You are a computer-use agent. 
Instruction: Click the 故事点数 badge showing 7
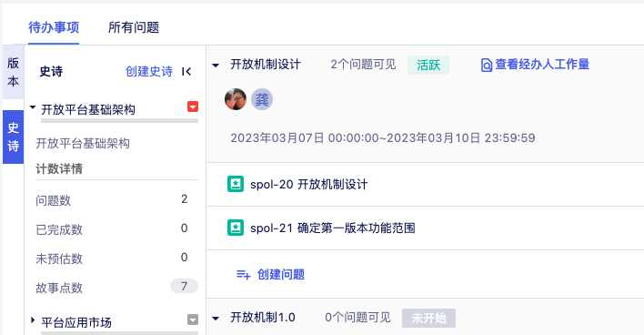click(x=184, y=286)
